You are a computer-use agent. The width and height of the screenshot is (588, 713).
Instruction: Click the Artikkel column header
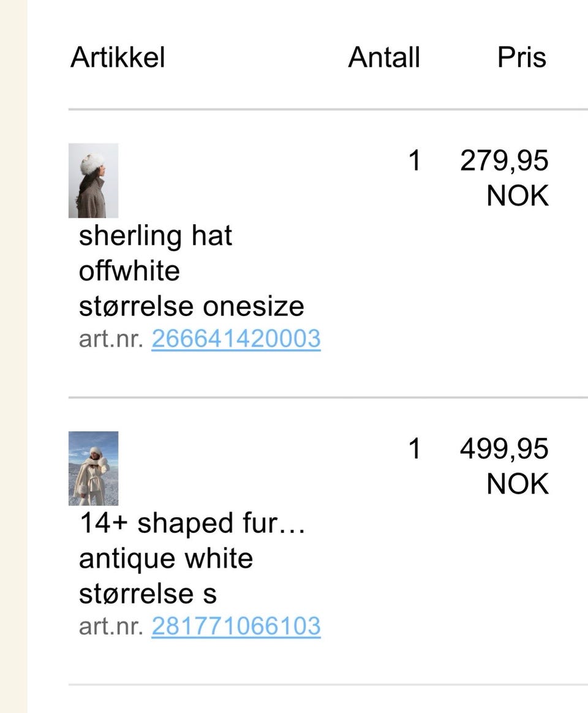pyautogui.click(x=118, y=58)
